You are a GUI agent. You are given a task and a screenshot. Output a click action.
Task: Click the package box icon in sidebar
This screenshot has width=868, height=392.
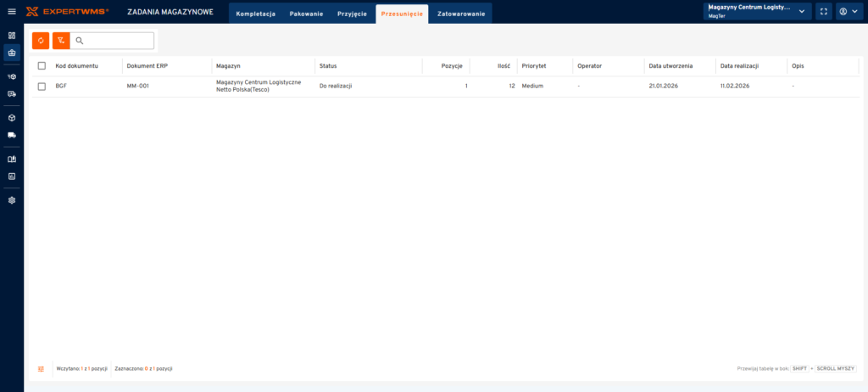(x=12, y=118)
